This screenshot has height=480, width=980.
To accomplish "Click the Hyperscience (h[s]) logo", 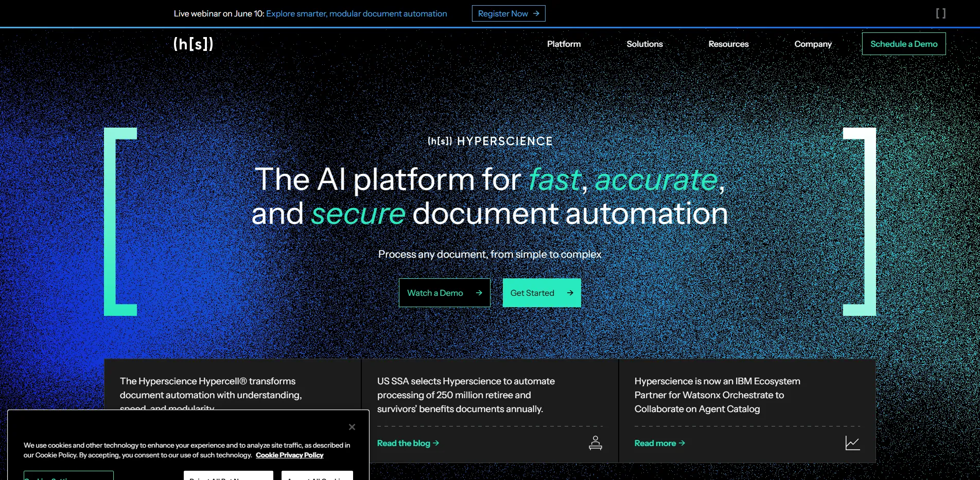I will pyautogui.click(x=193, y=44).
